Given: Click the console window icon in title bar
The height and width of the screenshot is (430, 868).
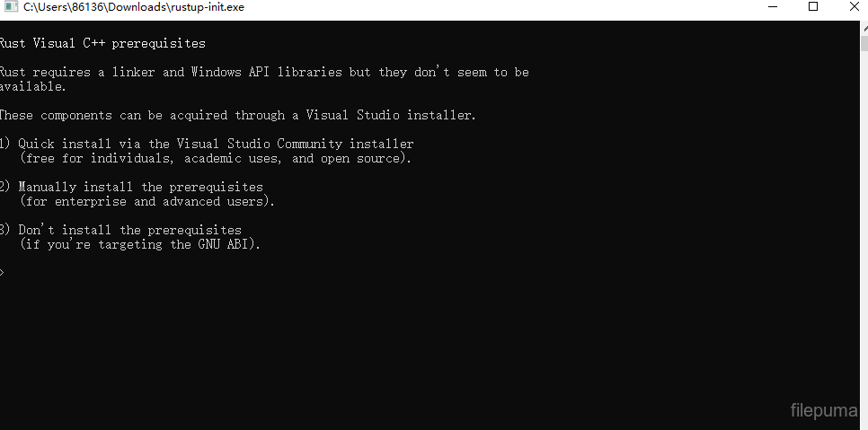Looking at the screenshot, I should click(x=11, y=7).
